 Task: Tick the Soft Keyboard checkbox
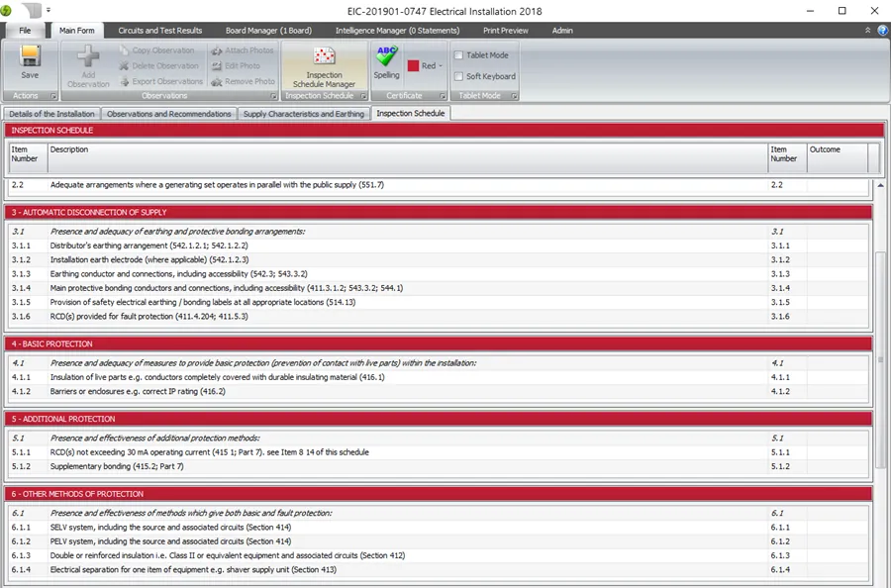(458, 76)
